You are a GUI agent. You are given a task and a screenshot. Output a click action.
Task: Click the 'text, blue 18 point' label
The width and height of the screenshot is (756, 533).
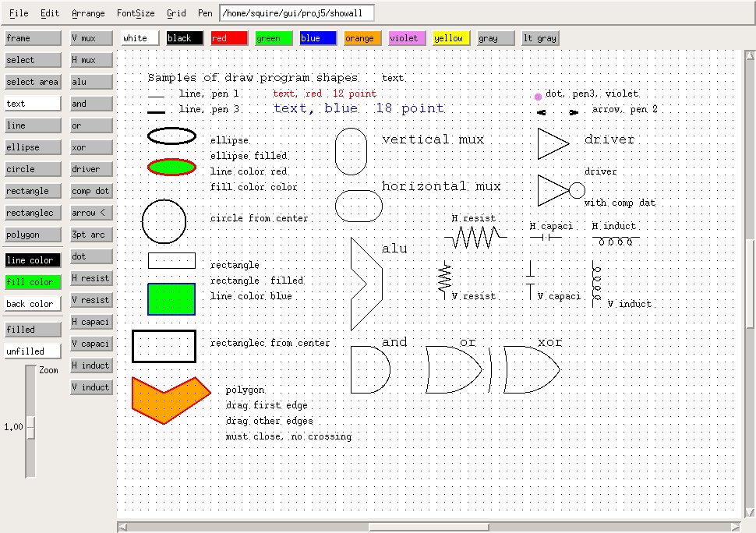click(359, 108)
